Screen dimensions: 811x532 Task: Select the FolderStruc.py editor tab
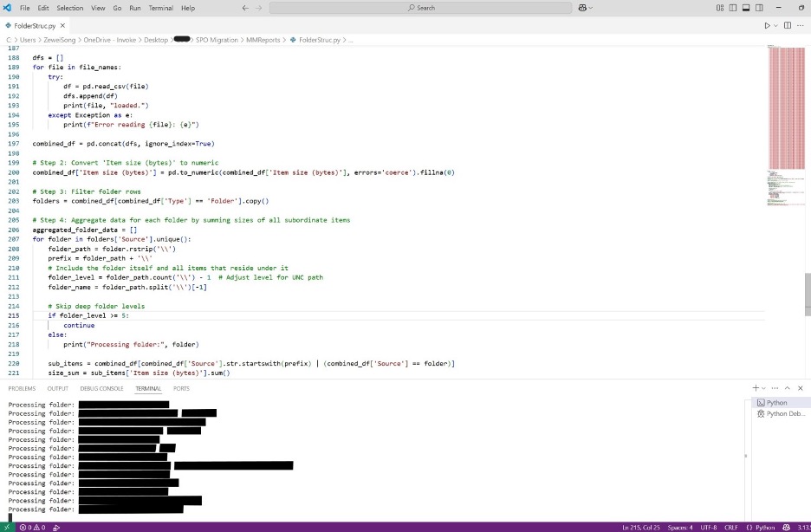coord(36,25)
